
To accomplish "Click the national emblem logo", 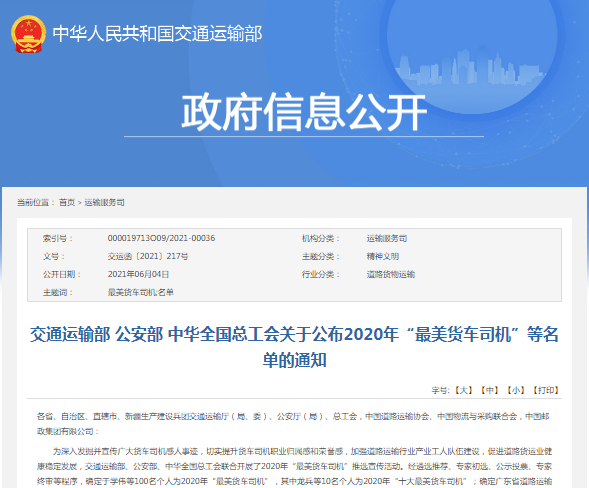I will [x=29, y=34].
